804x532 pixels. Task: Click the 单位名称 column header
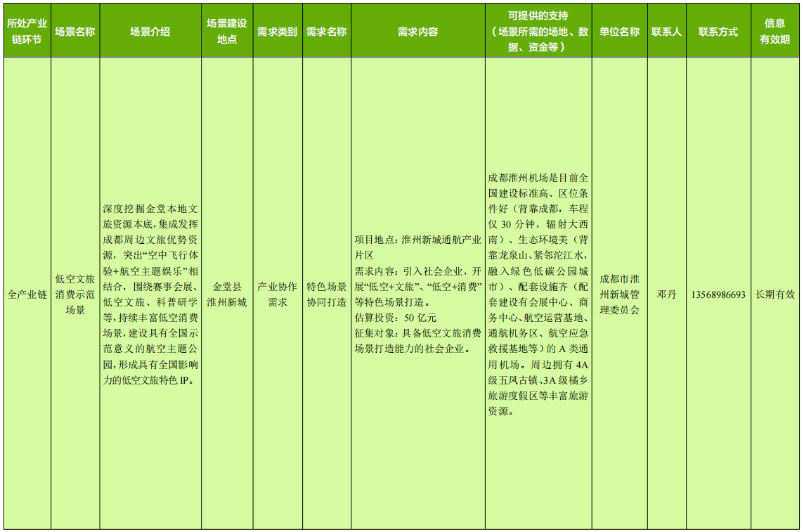(619, 32)
